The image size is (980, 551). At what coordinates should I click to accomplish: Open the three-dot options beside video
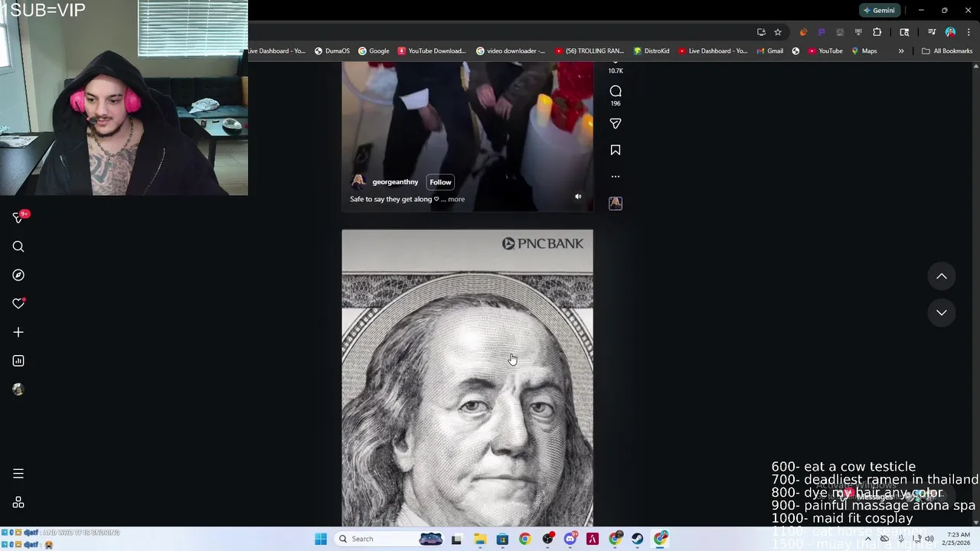click(616, 177)
